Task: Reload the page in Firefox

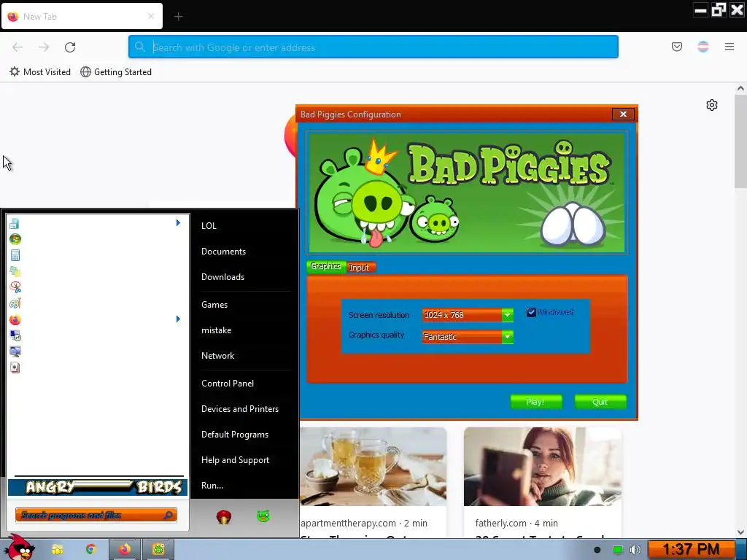Action: (70, 47)
